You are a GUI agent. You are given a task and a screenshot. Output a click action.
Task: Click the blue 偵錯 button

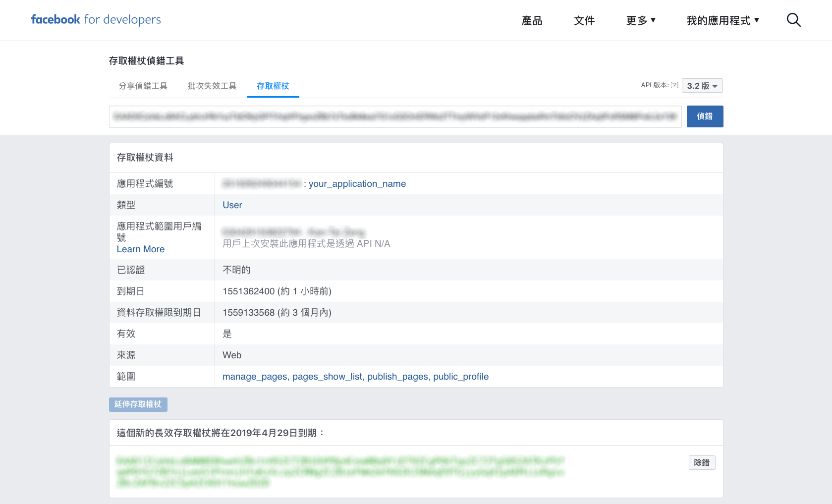[x=705, y=116]
